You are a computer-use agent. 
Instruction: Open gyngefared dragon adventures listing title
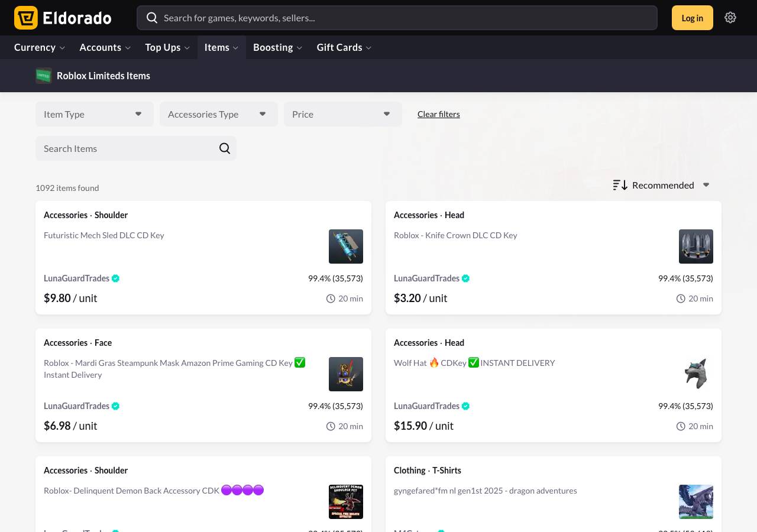486,491
